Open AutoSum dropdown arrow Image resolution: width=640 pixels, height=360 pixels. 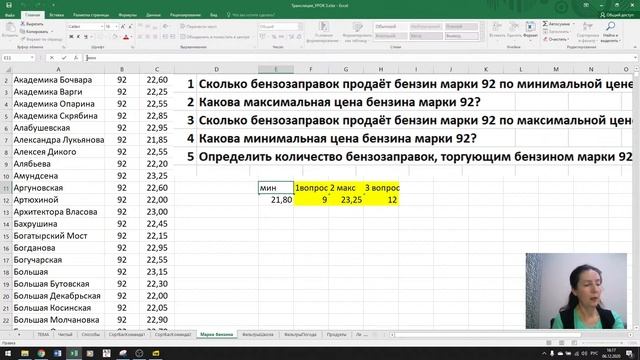[573, 24]
